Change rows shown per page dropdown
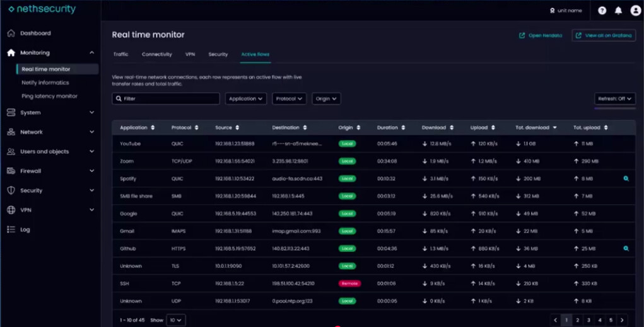The height and width of the screenshot is (327, 644). pos(175,320)
